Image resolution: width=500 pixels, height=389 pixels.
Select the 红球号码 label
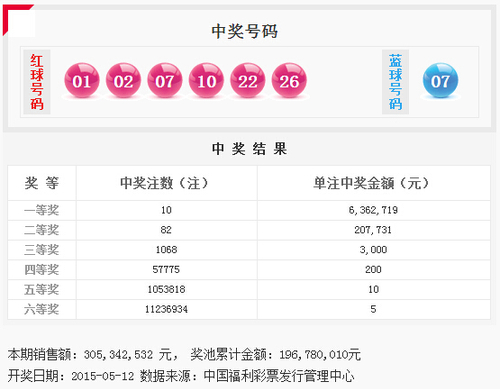(x=37, y=82)
